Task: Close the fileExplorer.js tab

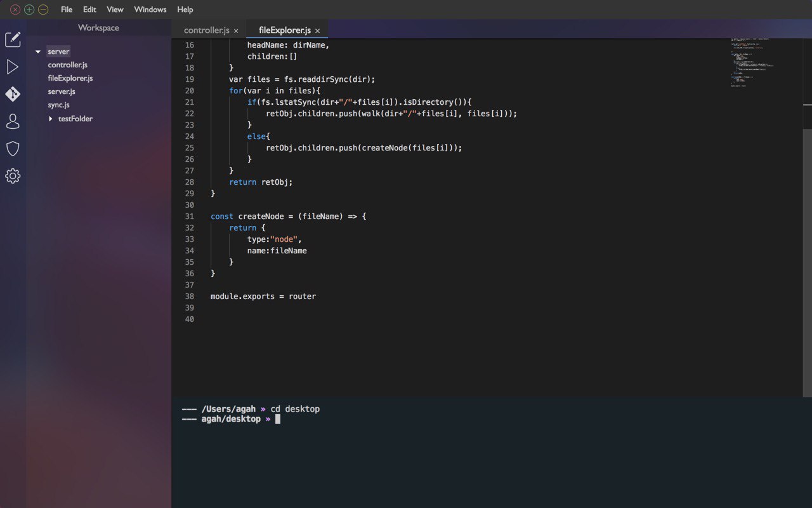Action: 317,30
